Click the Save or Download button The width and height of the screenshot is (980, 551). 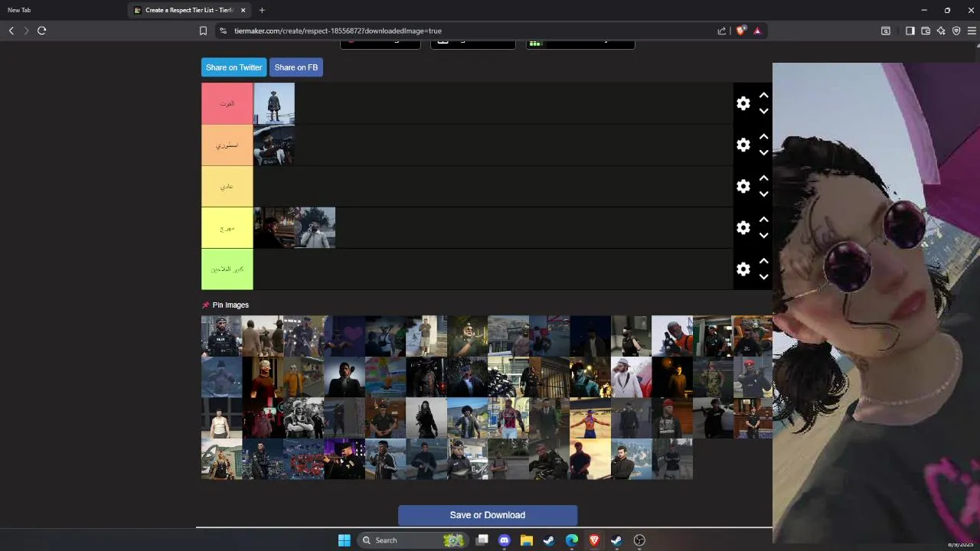click(x=488, y=515)
